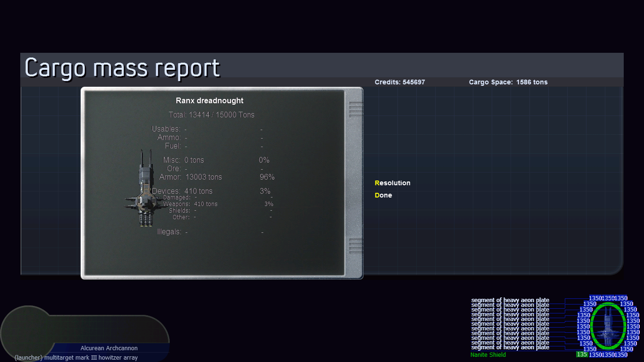Click the 96% armor percentage
This screenshot has width=644, height=362.
click(267, 177)
